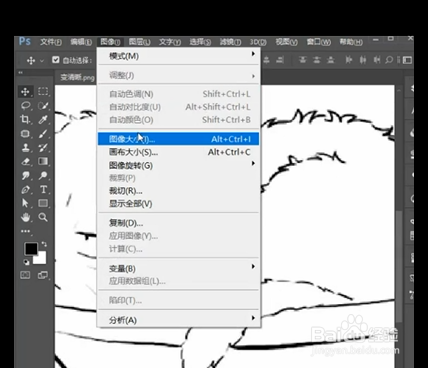Select the Move tool in the toolbox
Image resolution: width=428 pixels, height=368 pixels.
tap(25, 92)
